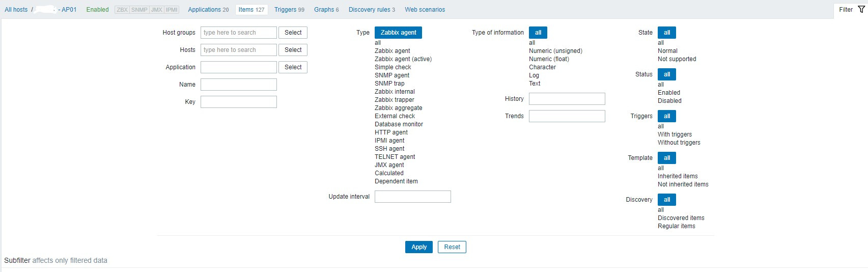
Task: Select 'Zabbix trapper' type
Action: click(395, 100)
